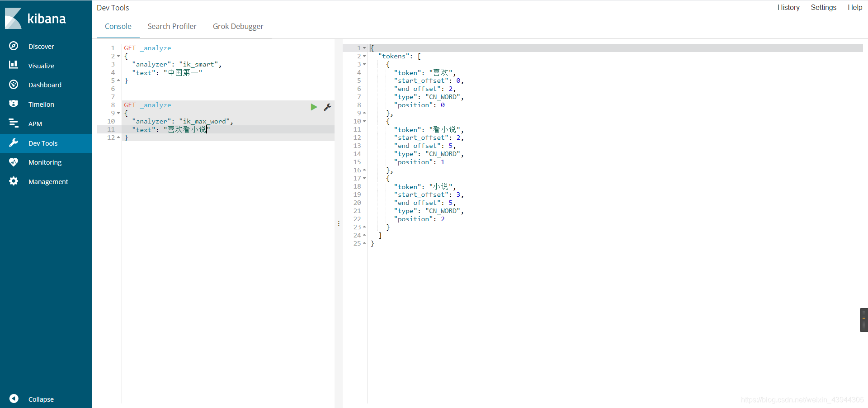Collapse the sidebar via Collapse label

(x=41, y=399)
